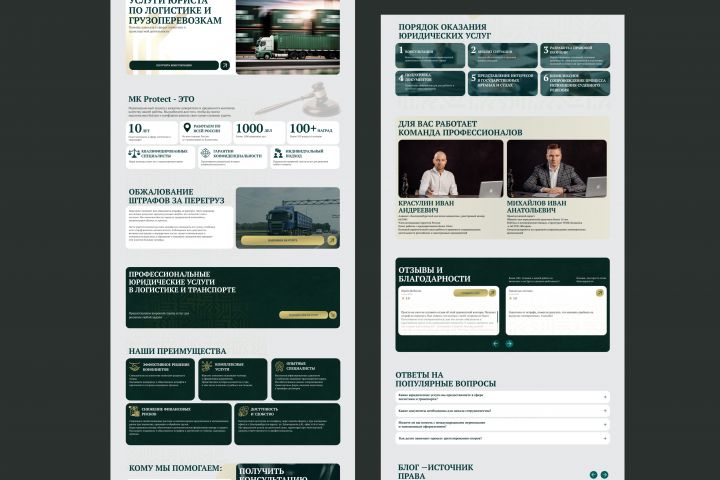Click the arrow icon beside the hero consultation button

tap(225, 65)
